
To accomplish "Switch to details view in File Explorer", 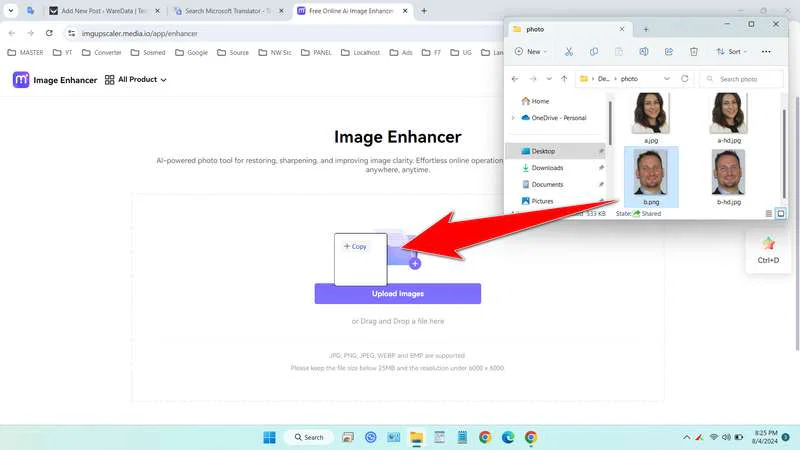I will 769,214.
